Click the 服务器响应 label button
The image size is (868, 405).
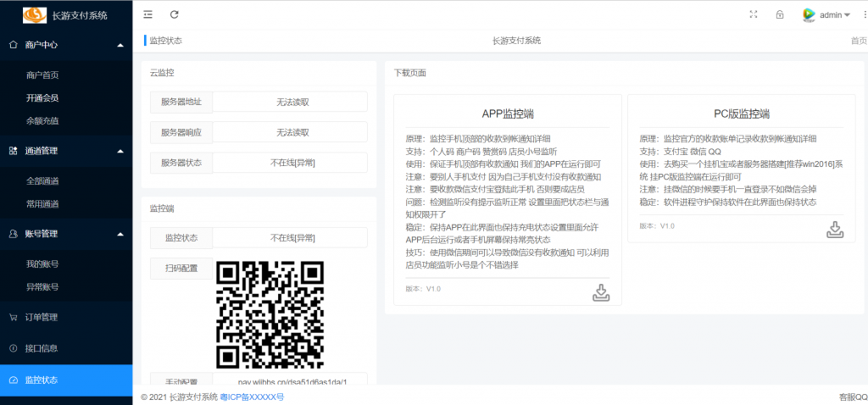click(x=181, y=132)
